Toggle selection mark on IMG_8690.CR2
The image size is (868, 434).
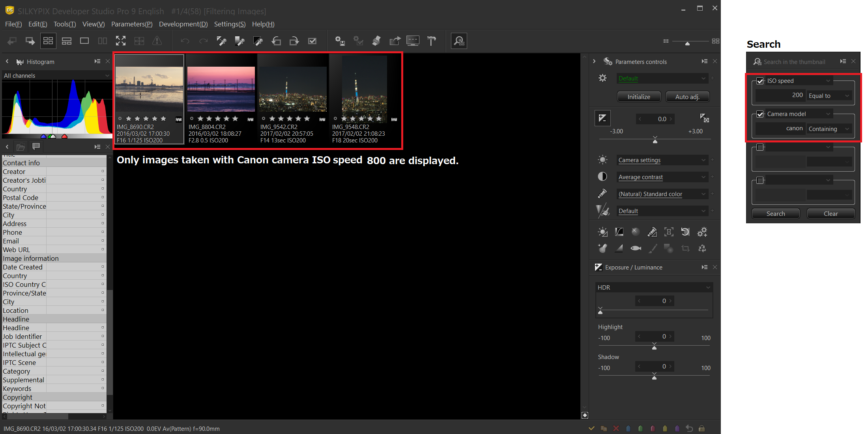(x=120, y=118)
